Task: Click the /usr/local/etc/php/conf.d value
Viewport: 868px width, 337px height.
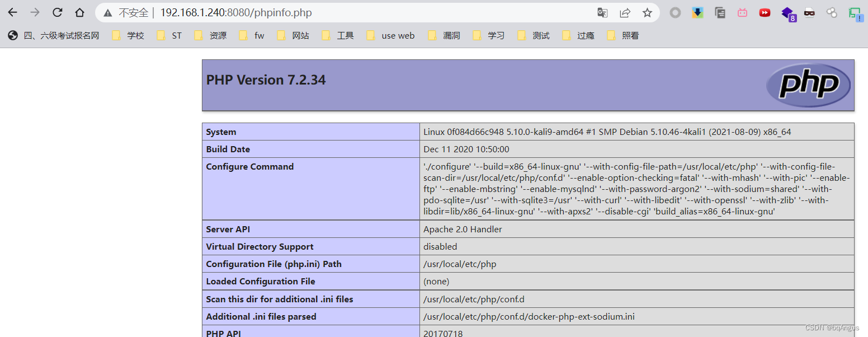Action: tap(474, 299)
